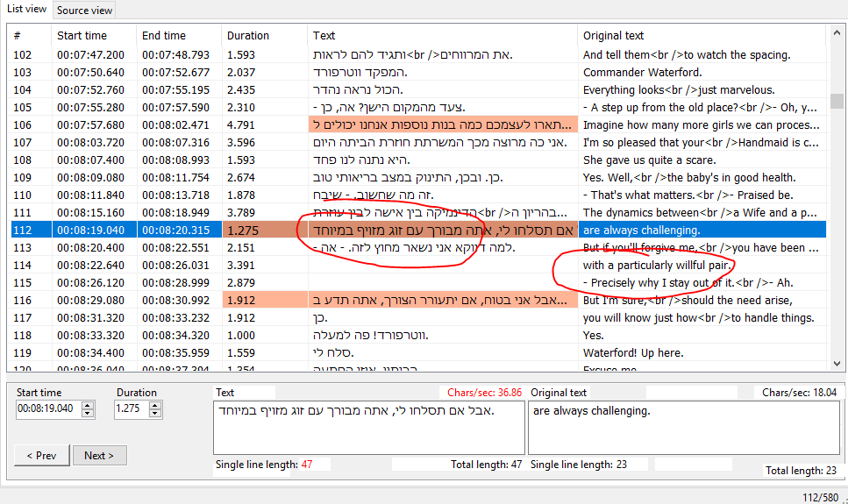848x504 pixels.
Task: Select row 116 'But I'm sure, should the need'
Action: coord(418,300)
